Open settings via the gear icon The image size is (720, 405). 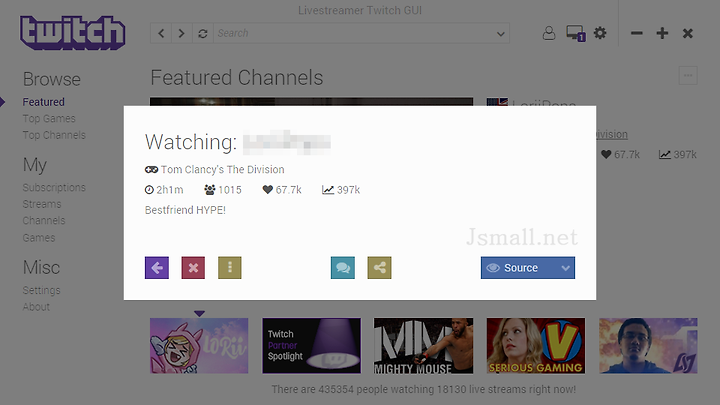(x=600, y=33)
